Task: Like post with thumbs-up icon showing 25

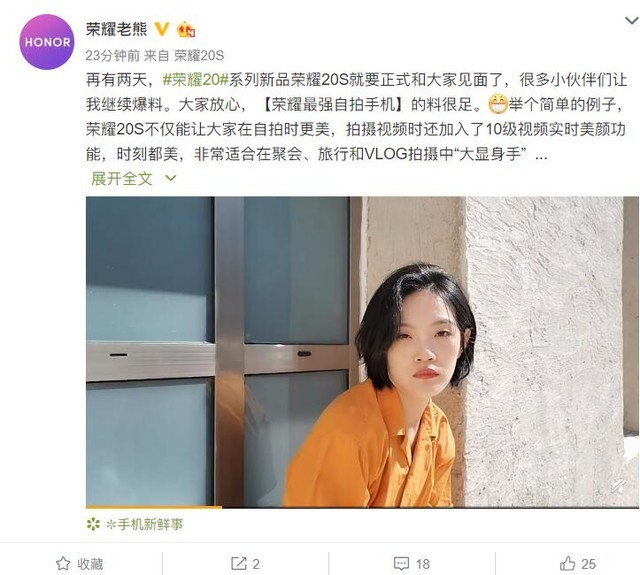Action: click(x=578, y=564)
